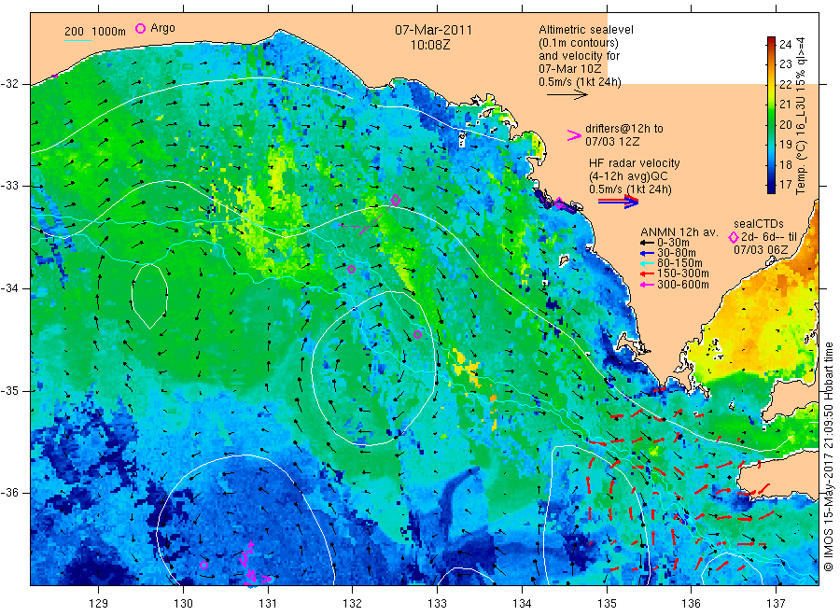This screenshot has width=840, height=616.
Task: Click the IMOS copyright timestamp text
Action: click(828, 457)
